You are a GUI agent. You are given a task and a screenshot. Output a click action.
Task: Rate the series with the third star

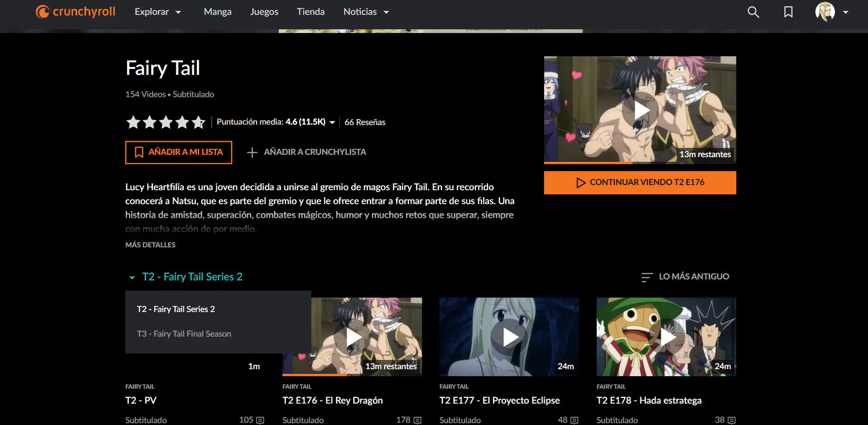[x=166, y=122]
